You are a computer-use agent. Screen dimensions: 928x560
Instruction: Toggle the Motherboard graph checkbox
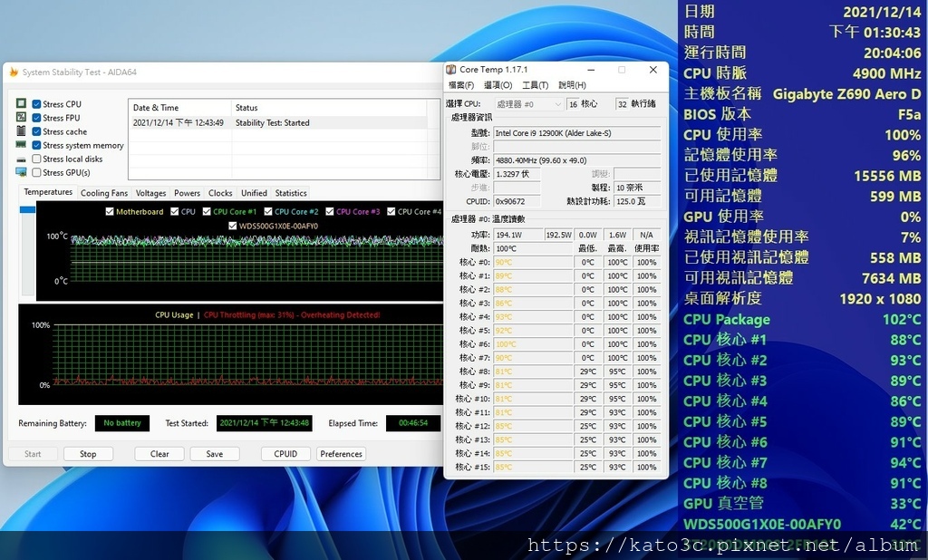coord(110,211)
